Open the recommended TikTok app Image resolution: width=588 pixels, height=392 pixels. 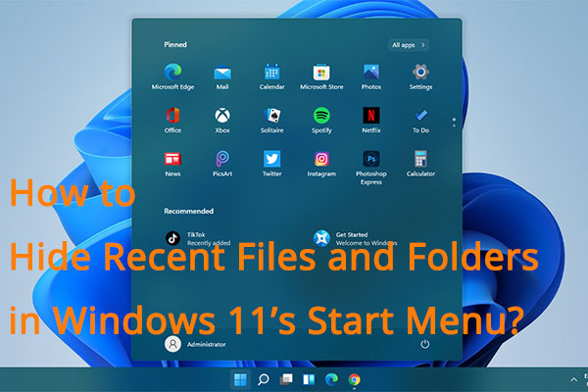pos(198,238)
